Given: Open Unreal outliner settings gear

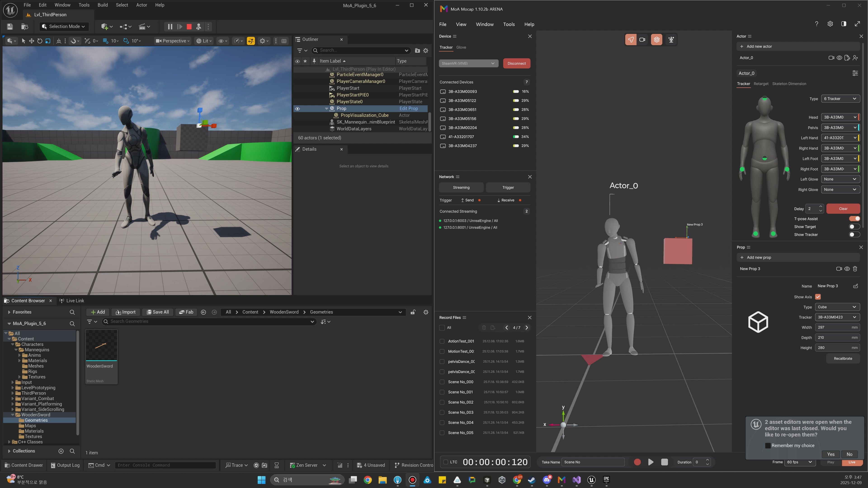Looking at the screenshot, I should point(426,51).
